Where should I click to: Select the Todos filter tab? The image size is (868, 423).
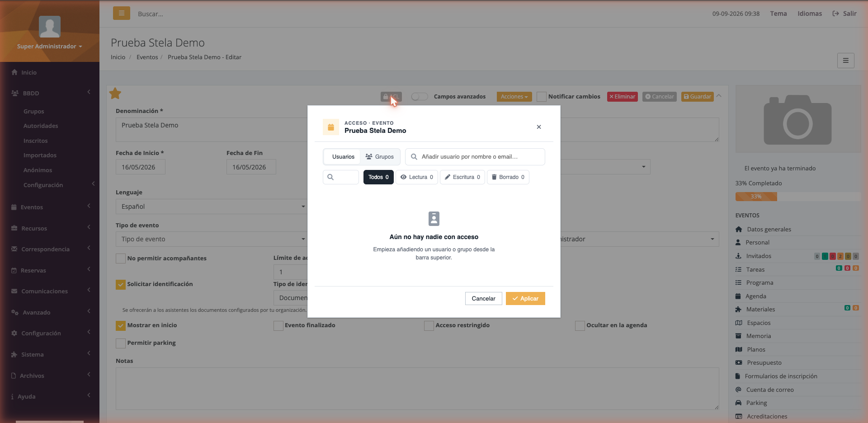[378, 177]
